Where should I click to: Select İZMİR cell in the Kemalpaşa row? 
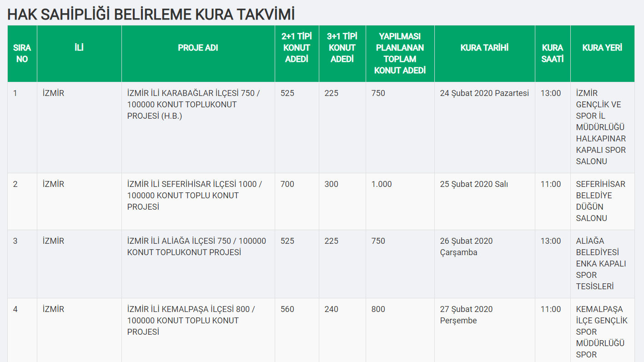coord(79,330)
